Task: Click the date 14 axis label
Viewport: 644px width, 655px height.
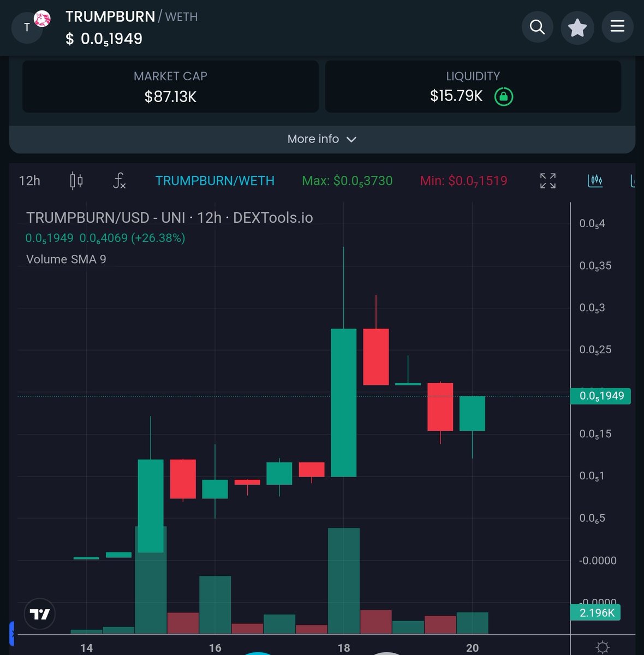Action: click(86, 648)
